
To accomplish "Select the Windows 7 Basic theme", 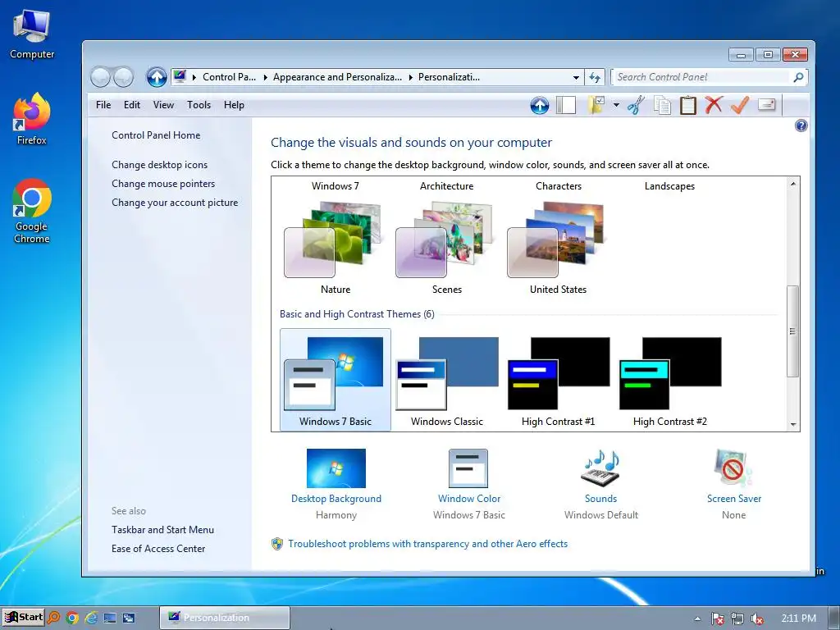I will (336, 380).
